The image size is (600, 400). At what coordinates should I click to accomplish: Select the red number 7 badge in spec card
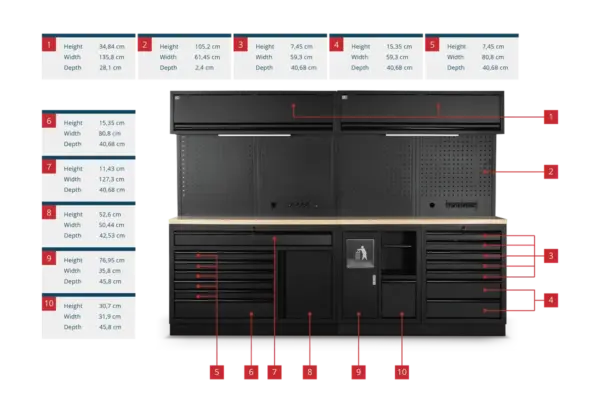[49, 167]
